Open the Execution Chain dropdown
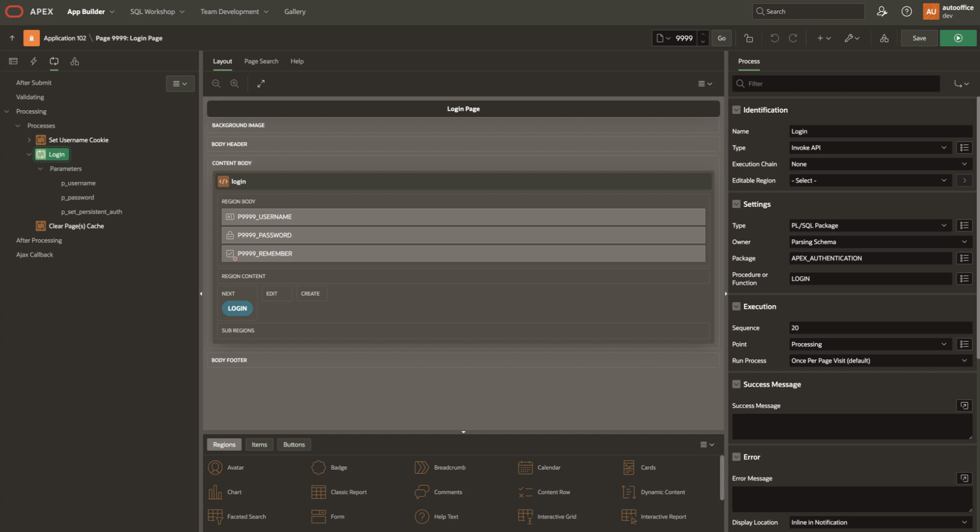This screenshot has height=532, width=980. [x=881, y=164]
